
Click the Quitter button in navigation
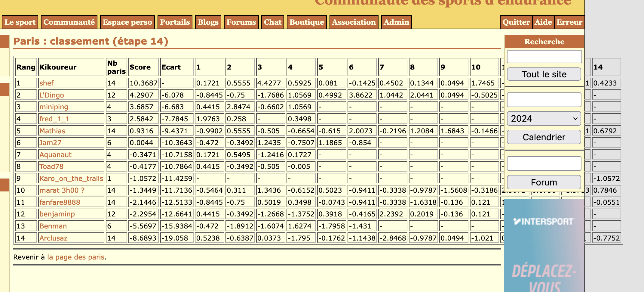coord(516,22)
